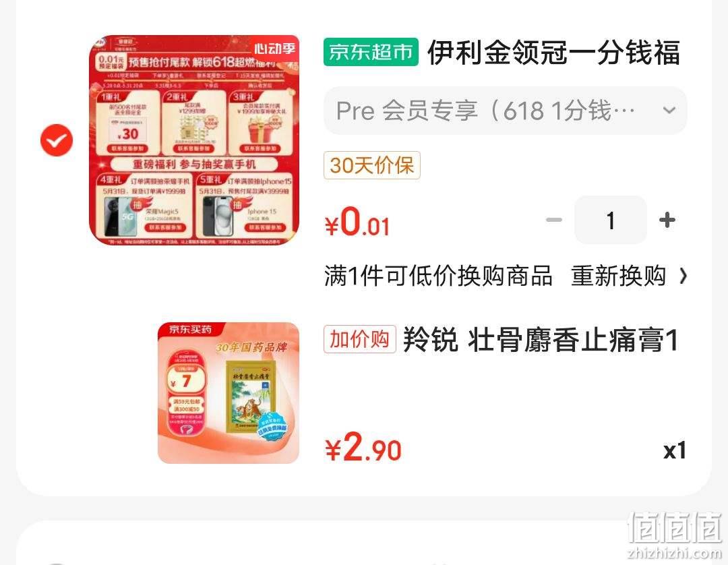Increase quantity with plus button
This screenshot has height=565, width=728.
(667, 220)
